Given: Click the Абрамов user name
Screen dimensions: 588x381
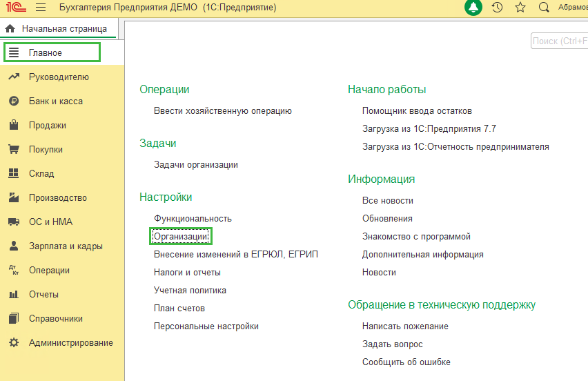Looking at the screenshot, I should point(573,7).
